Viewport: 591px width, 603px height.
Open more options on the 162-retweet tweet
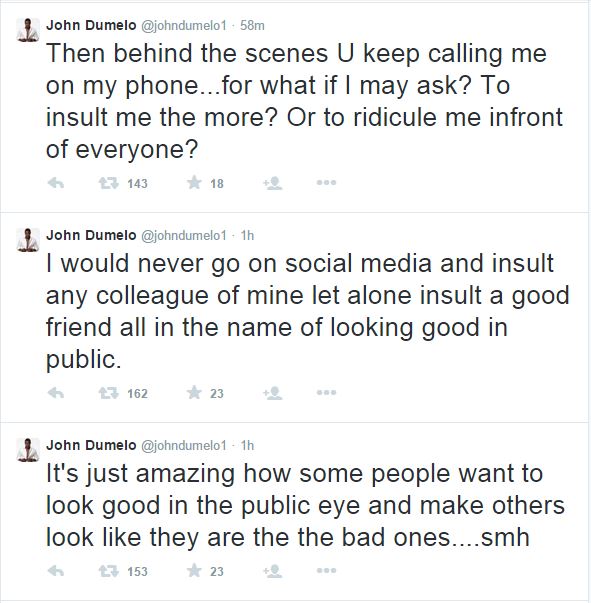(x=326, y=393)
